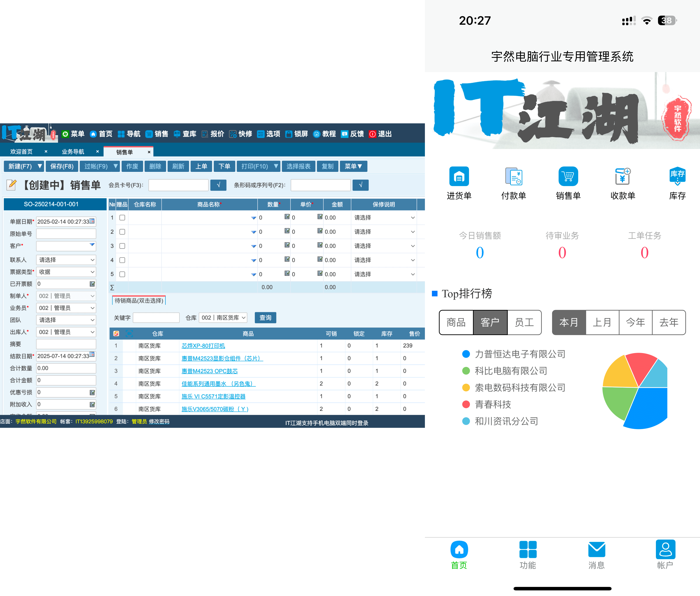Select the 上月 ranking period tab

[x=602, y=322]
